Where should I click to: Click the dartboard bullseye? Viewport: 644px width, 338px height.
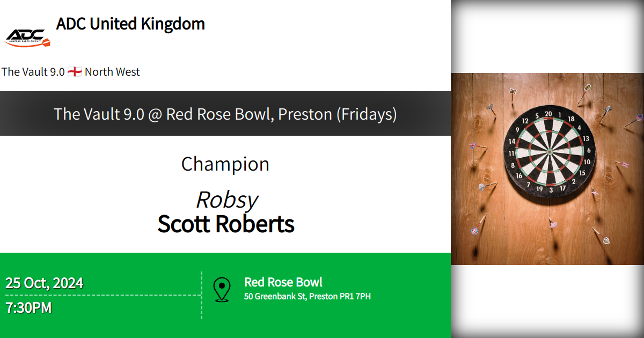549,152
